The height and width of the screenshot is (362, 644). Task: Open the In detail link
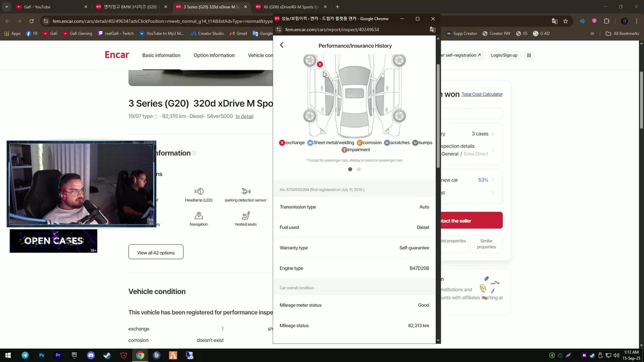tap(244, 117)
